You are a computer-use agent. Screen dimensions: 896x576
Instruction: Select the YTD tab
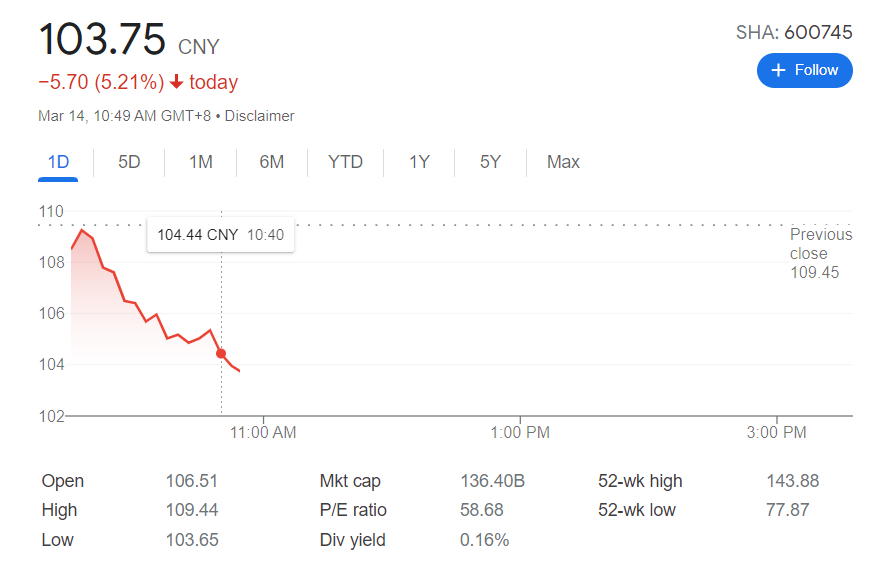(x=345, y=162)
